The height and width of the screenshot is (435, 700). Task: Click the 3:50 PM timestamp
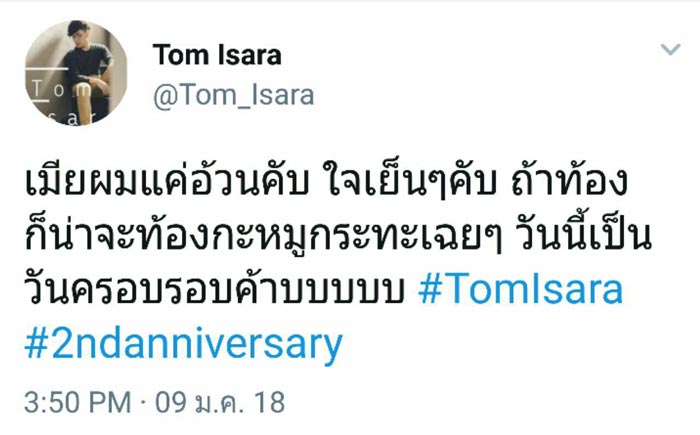click(x=76, y=403)
